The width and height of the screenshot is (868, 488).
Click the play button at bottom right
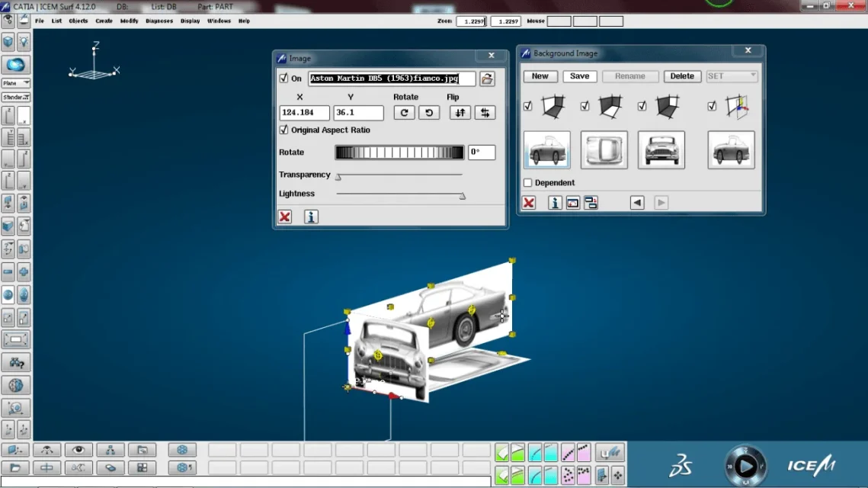[745, 466]
